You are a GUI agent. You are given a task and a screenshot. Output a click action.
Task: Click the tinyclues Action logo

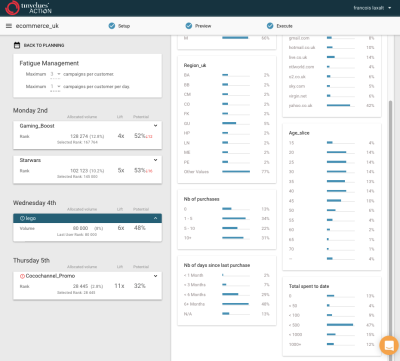coord(28,8)
